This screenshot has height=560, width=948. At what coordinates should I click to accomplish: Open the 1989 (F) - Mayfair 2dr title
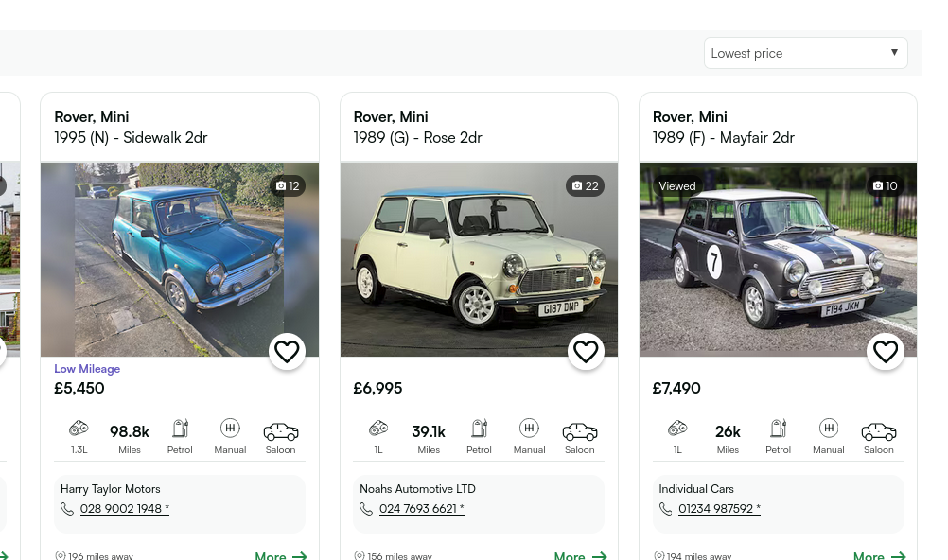(724, 138)
